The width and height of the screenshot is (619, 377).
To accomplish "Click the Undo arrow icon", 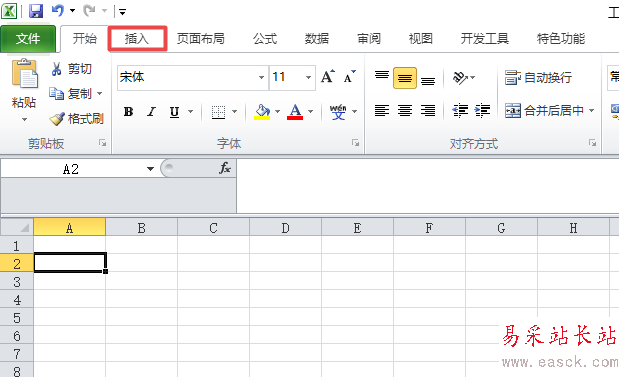I will click(58, 10).
